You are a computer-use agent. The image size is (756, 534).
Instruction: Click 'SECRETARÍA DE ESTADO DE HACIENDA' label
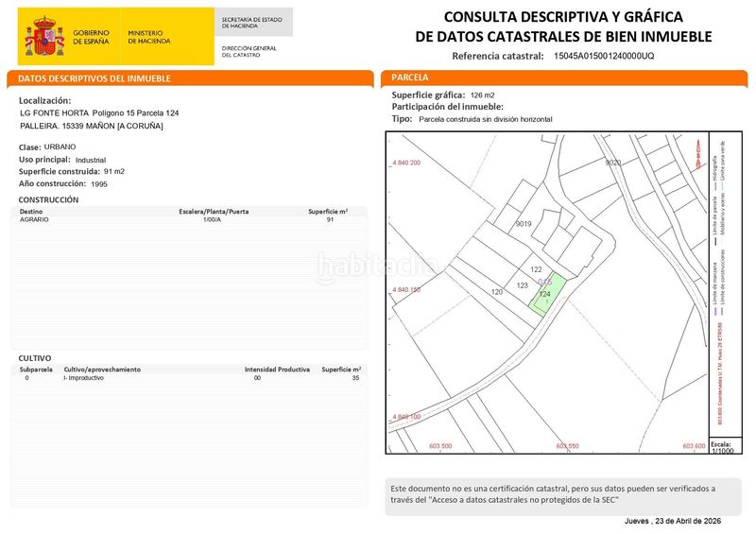251,23
